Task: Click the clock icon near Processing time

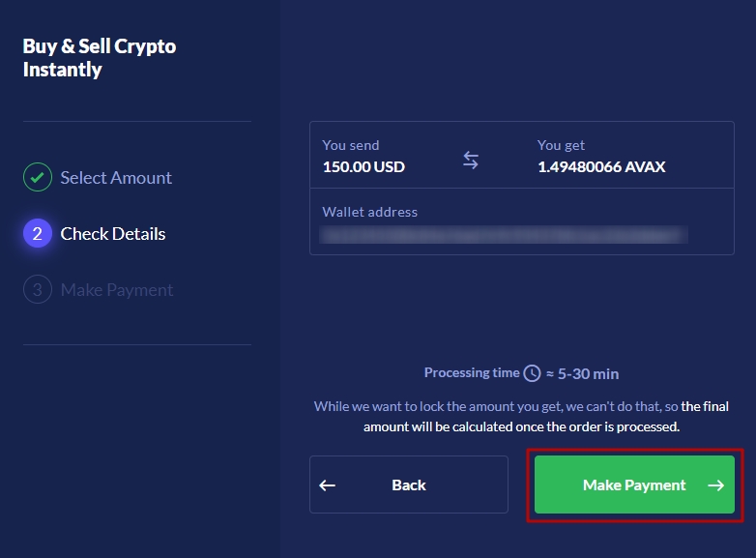Action: [x=532, y=373]
